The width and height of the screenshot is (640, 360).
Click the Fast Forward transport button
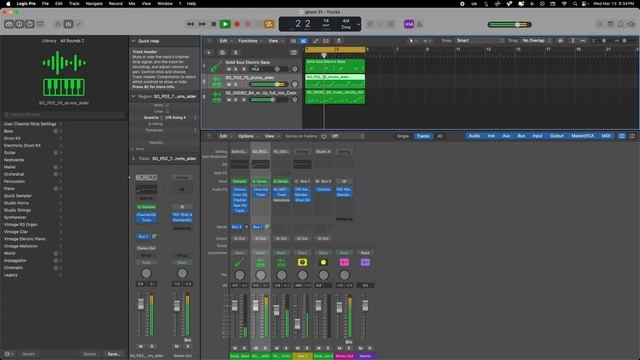(x=202, y=24)
